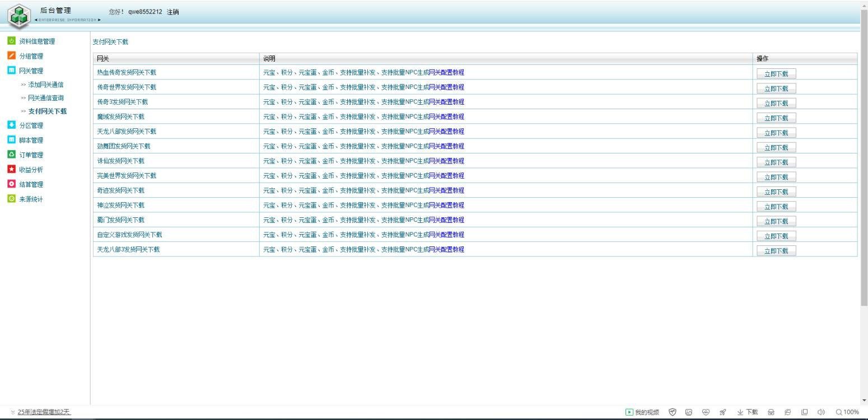Click the 100% zoom magnifier control
Viewport: 868px width, 420px height.
[x=847, y=412]
